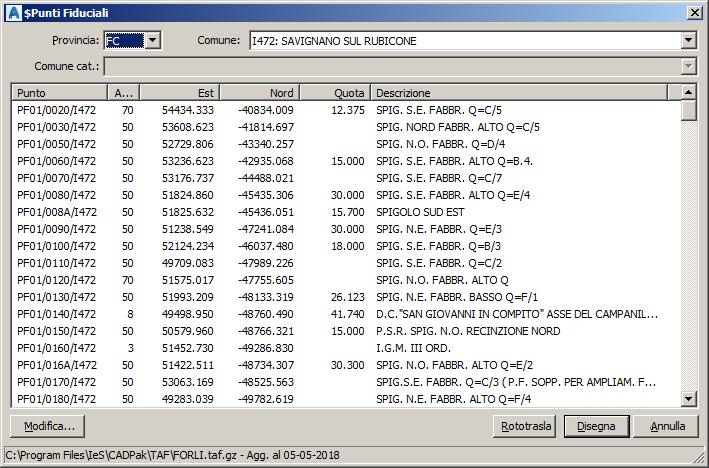
Task: Click the Rototrasla button
Action: click(x=525, y=426)
